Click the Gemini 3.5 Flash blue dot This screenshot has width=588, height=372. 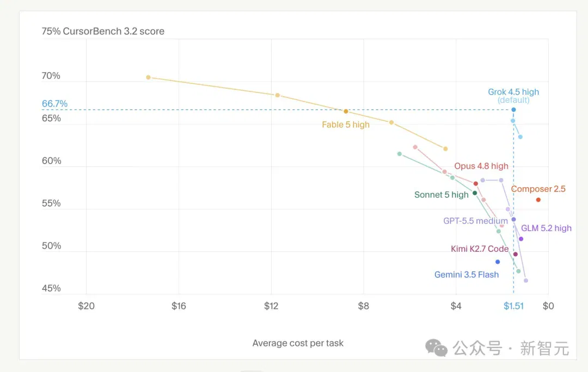click(498, 262)
